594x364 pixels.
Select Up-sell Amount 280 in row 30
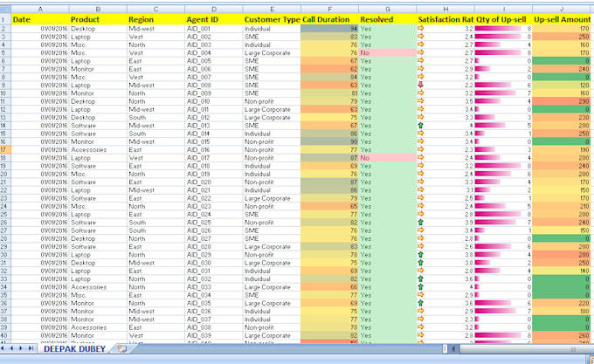[562, 255]
